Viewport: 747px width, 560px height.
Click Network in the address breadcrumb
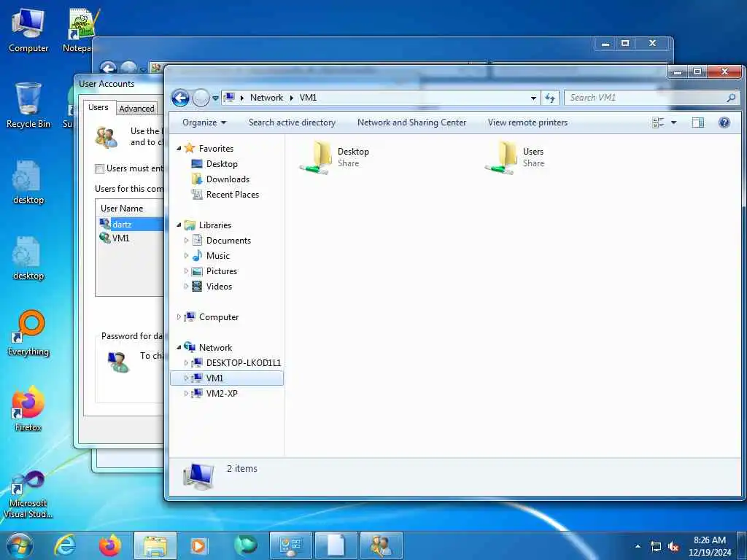pyautogui.click(x=266, y=98)
